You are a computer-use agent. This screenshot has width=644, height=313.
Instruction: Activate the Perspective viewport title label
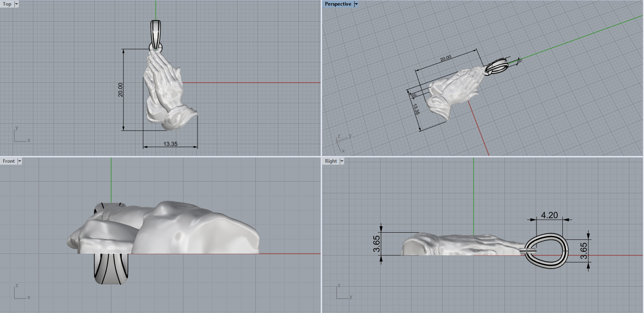pos(338,4)
